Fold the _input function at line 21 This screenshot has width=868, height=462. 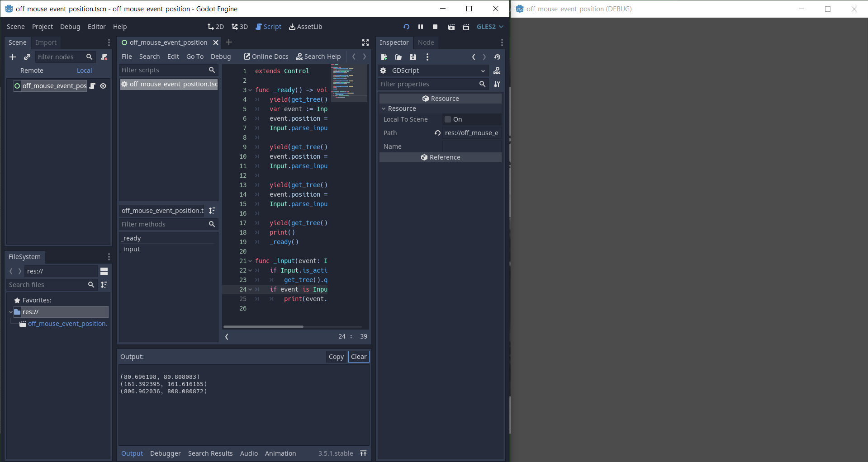(250, 261)
